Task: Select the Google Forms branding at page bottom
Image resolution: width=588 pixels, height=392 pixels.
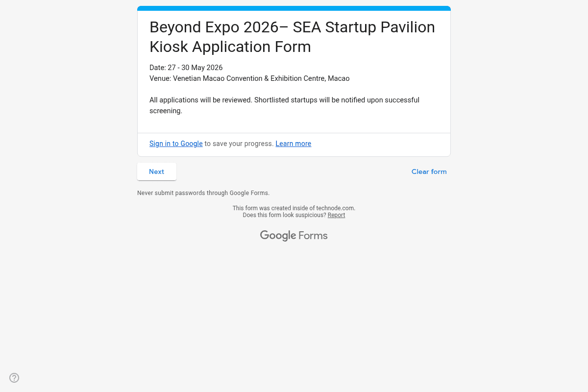Action: coord(294,236)
